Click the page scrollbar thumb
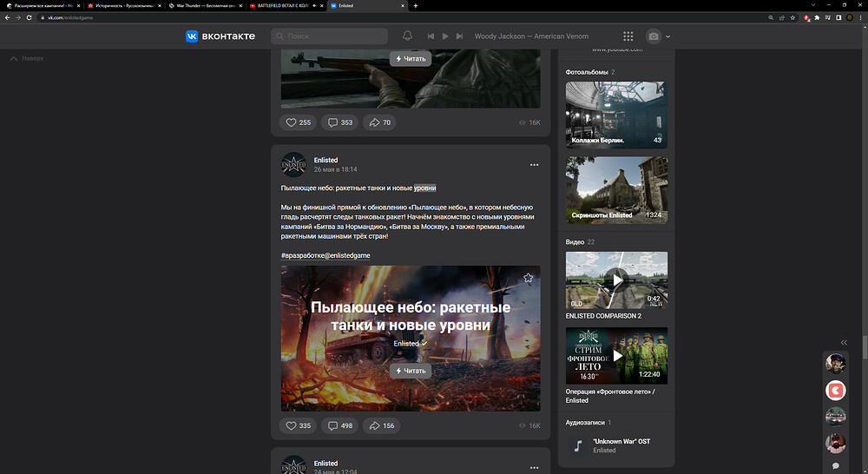The height and width of the screenshot is (474, 868). coord(865,348)
